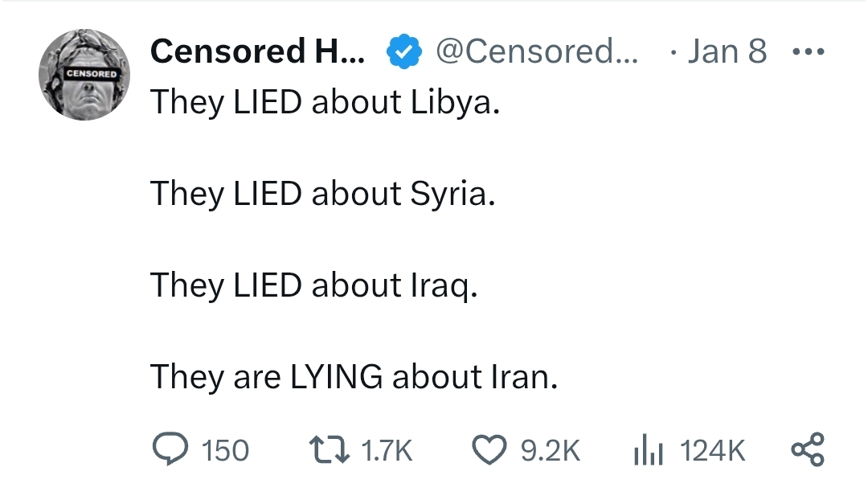Click the 1.7K reposts count
This screenshot has height=496, width=868.
387,451
